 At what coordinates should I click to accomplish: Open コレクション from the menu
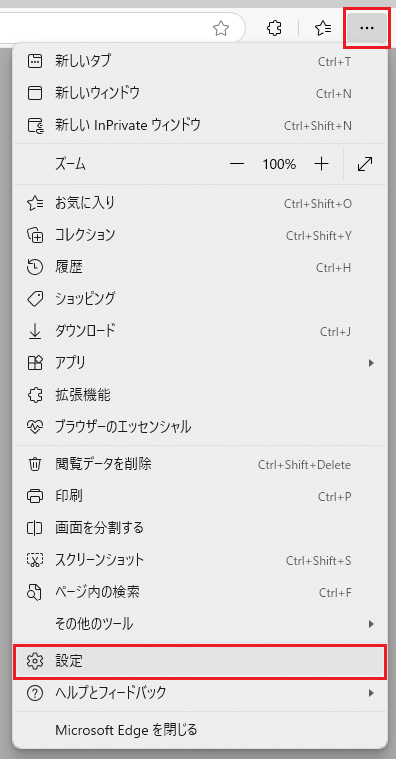[x=200, y=235]
